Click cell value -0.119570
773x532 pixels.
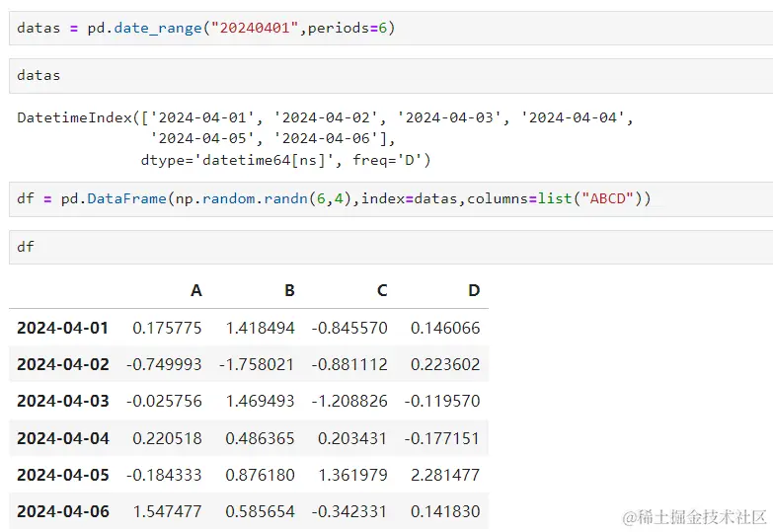click(x=441, y=401)
